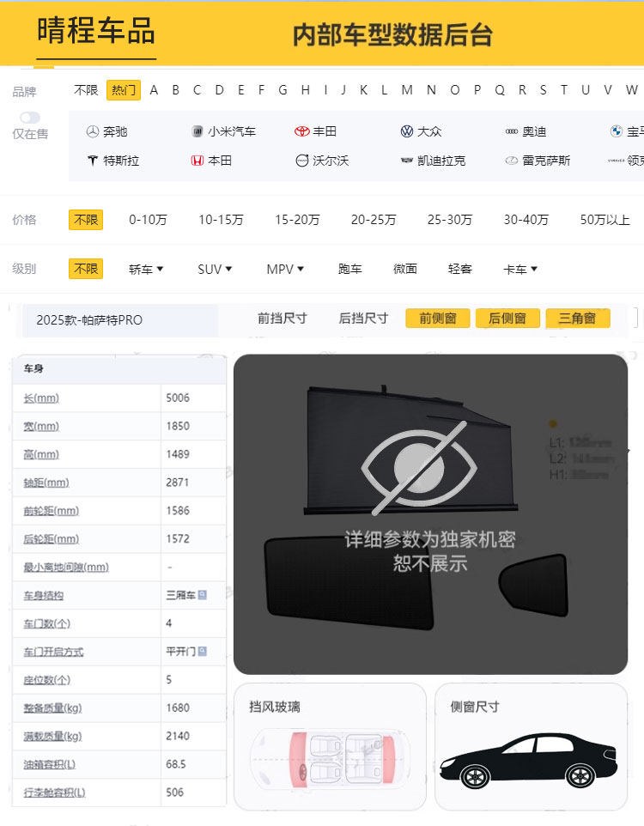Open the 宽(mm) parameter link
This screenshot has width=644, height=826.
click(41, 426)
